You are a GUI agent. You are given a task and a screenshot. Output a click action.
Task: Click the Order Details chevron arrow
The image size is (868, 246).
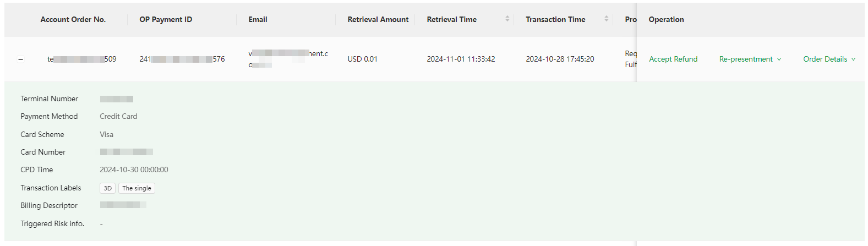coord(853,59)
